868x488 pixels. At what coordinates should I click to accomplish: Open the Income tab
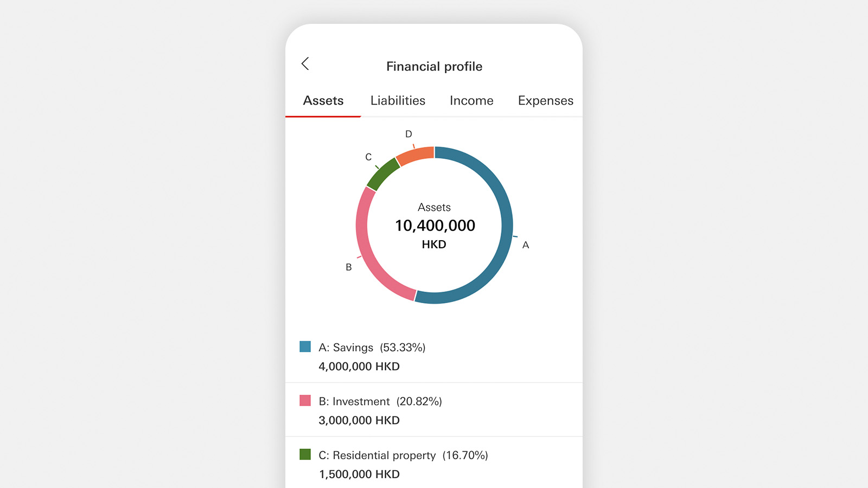pos(471,101)
